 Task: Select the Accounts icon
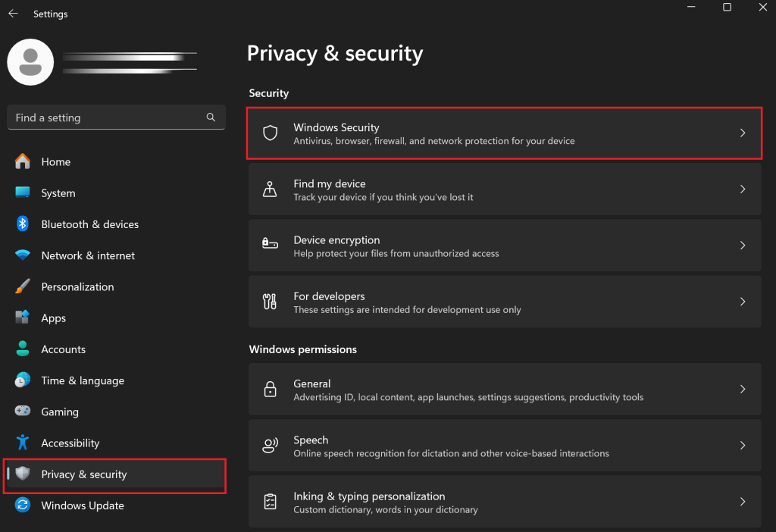coord(23,349)
